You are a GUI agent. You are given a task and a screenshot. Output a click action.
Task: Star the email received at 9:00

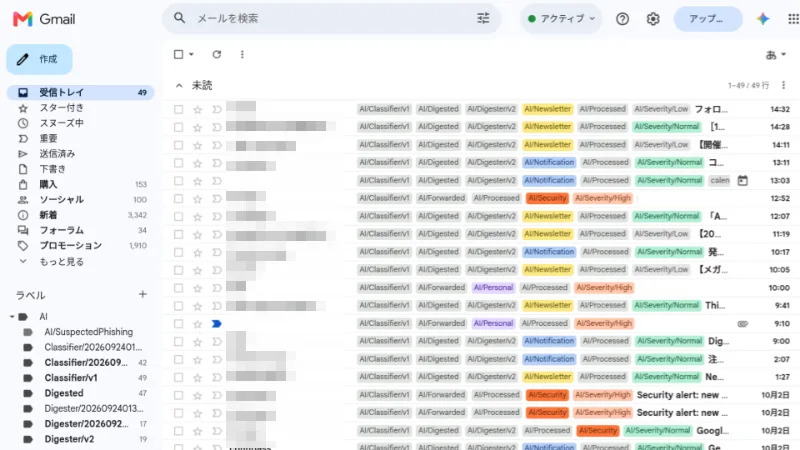click(x=197, y=341)
